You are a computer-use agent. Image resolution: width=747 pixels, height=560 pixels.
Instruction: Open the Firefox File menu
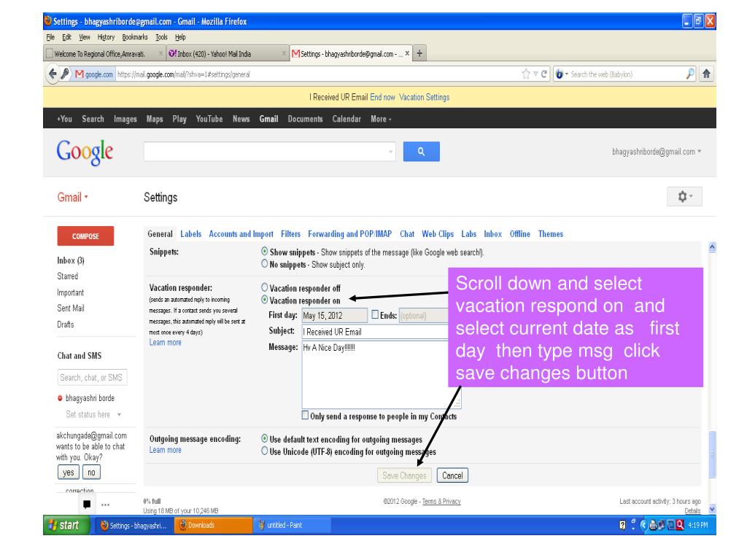pos(50,37)
